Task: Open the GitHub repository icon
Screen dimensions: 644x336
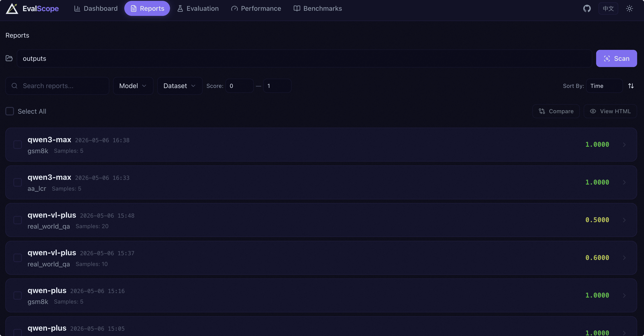Action: tap(587, 9)
